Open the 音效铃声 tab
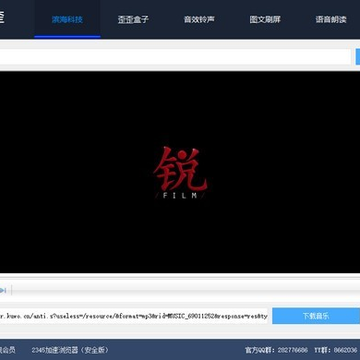This screenshot has width=360, height=360. 199,19
